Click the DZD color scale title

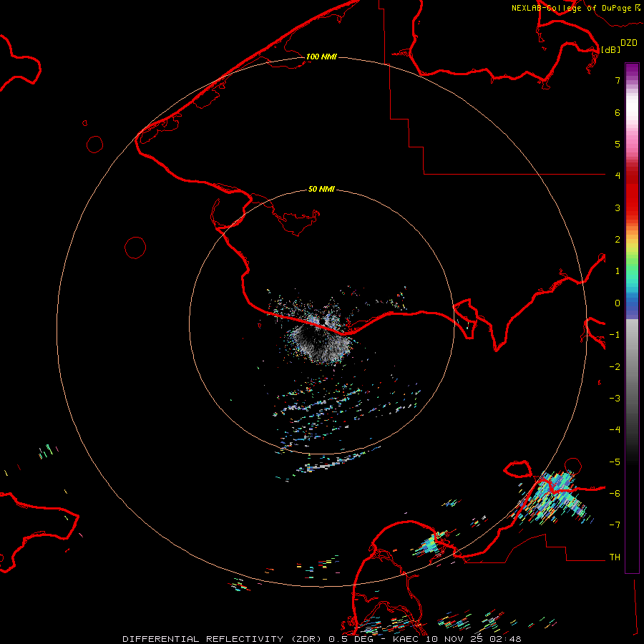coord(629,43)
